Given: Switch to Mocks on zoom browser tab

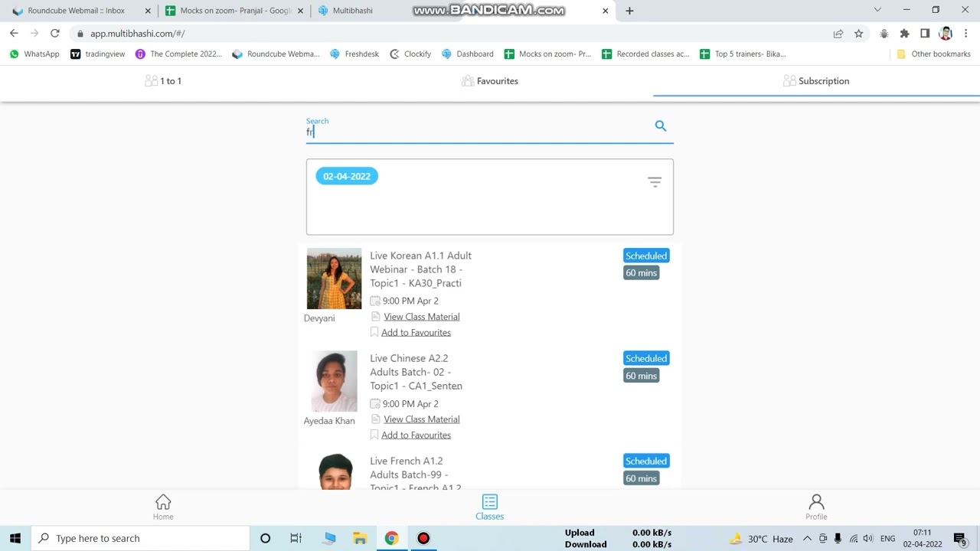Looking at the screenshot, I should coord(235,11).
